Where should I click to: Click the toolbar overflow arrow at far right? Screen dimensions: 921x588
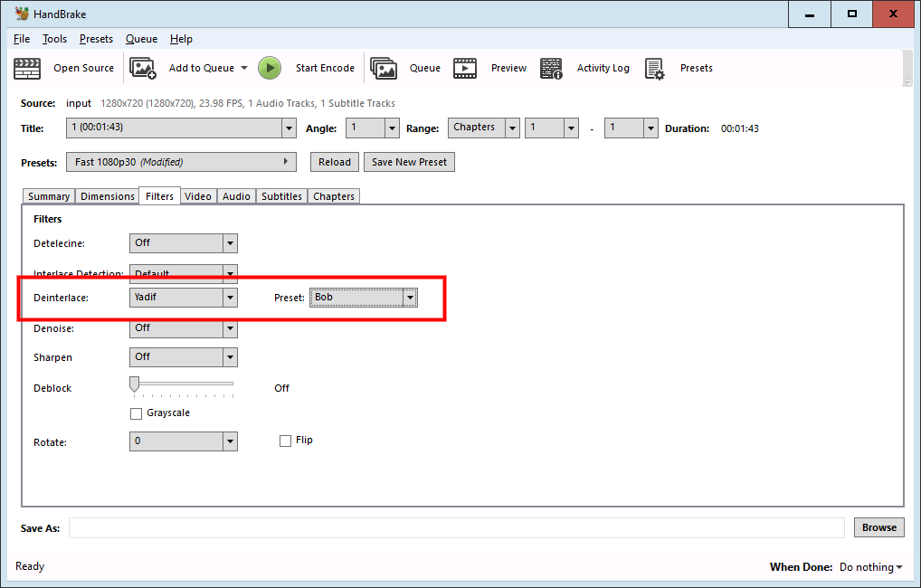[907, 83]
